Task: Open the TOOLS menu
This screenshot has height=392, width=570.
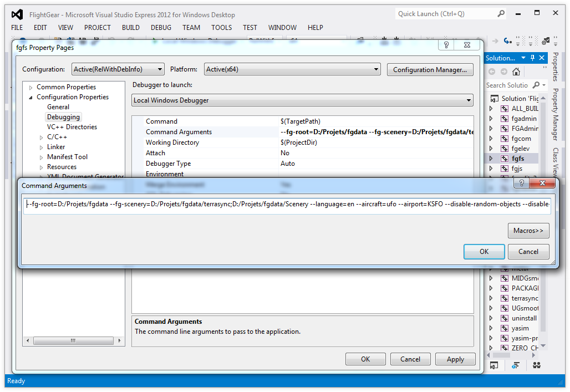Action: pos(221,28)
